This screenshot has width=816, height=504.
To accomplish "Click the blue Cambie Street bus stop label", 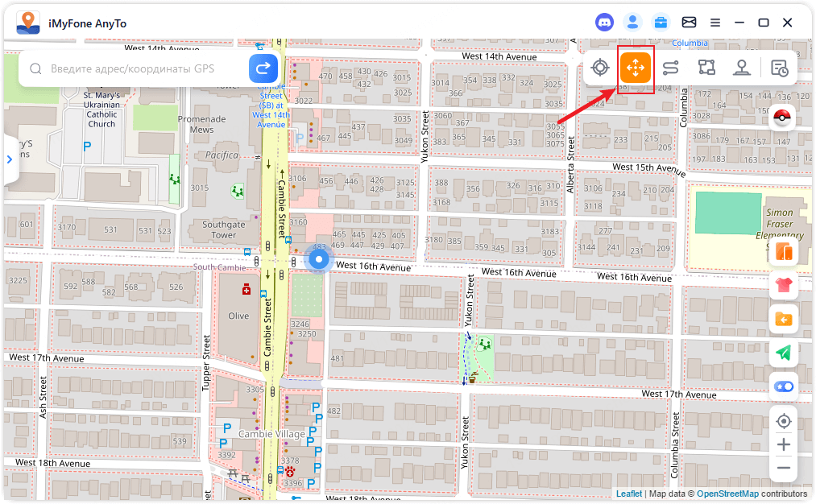I will (x=271, y=105).
